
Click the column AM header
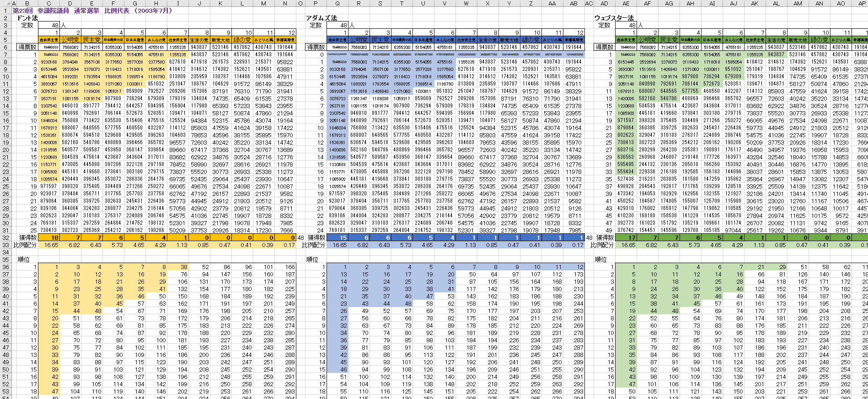click(798, 3)
